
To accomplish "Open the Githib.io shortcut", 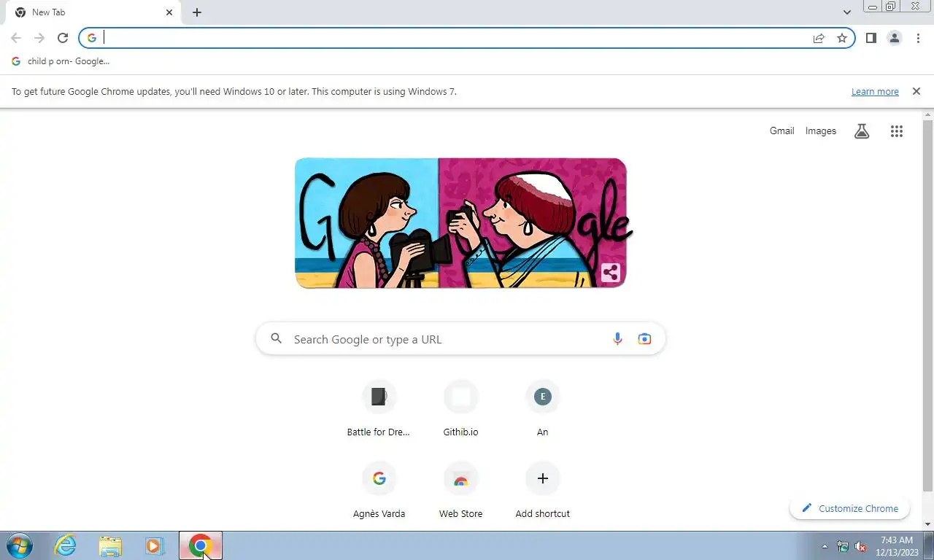I will pyautogui.click(x=460, y=408).
